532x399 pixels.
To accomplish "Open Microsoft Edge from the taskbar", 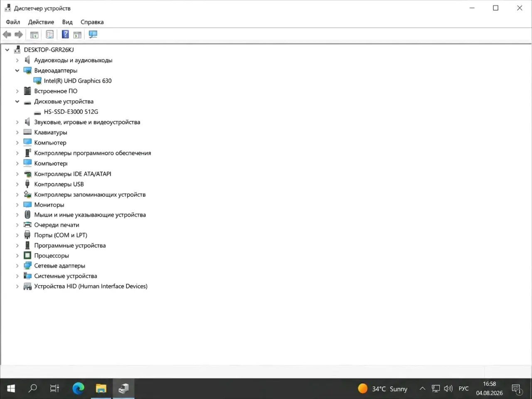I will pos(78,389).
